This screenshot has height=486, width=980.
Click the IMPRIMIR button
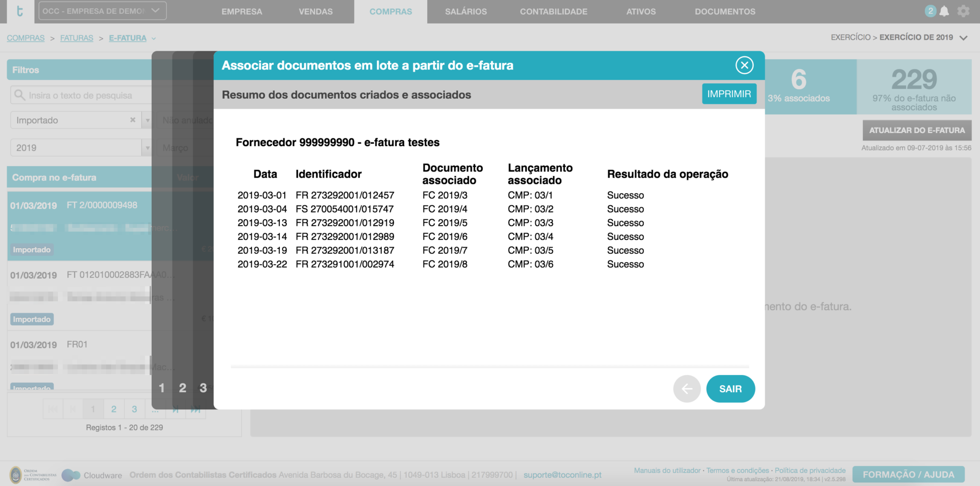(x=729, y=94)
